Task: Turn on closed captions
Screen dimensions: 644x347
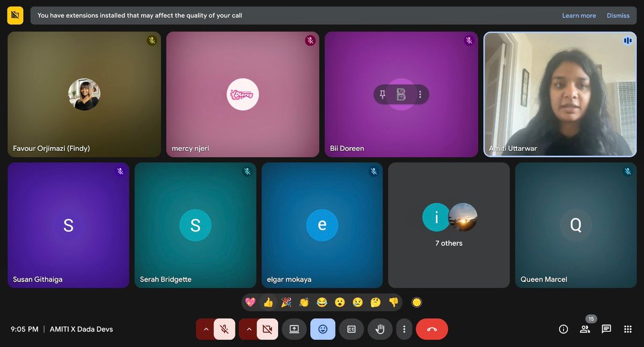Action: point(352,329)
